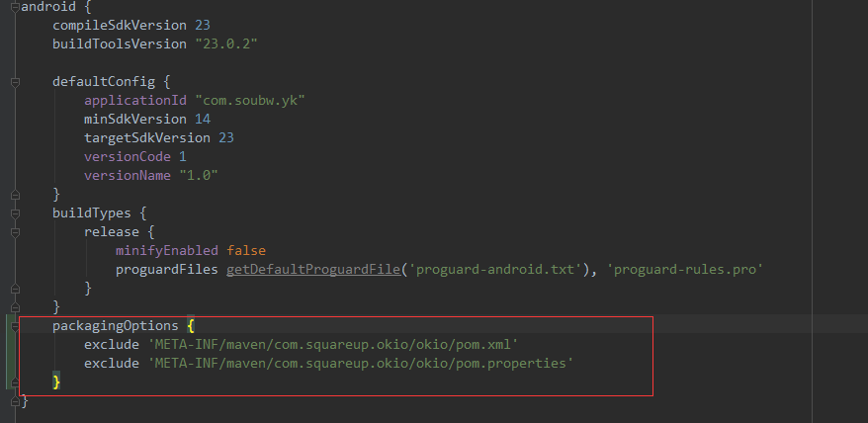The width and height of the screenshot is (868, 423).
Task: Fold the buildTypes block via gutter marker
Action: pos(15,213)
